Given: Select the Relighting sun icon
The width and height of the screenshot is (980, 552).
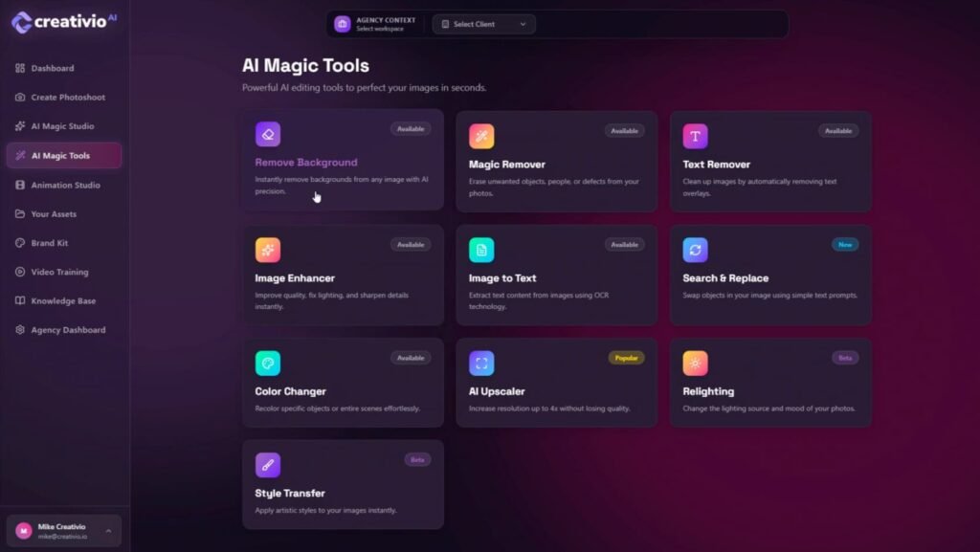Looking at the screenshot, I should [x=695, y=363].
